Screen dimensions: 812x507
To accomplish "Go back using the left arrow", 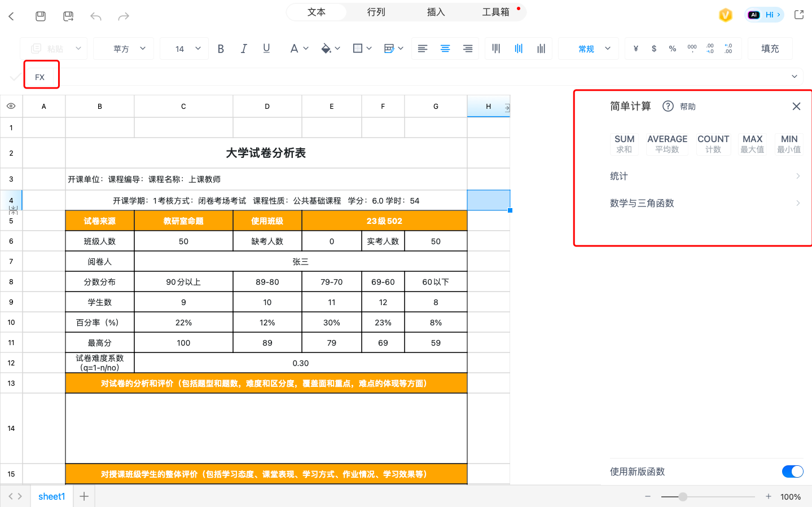I will [11, 16].
